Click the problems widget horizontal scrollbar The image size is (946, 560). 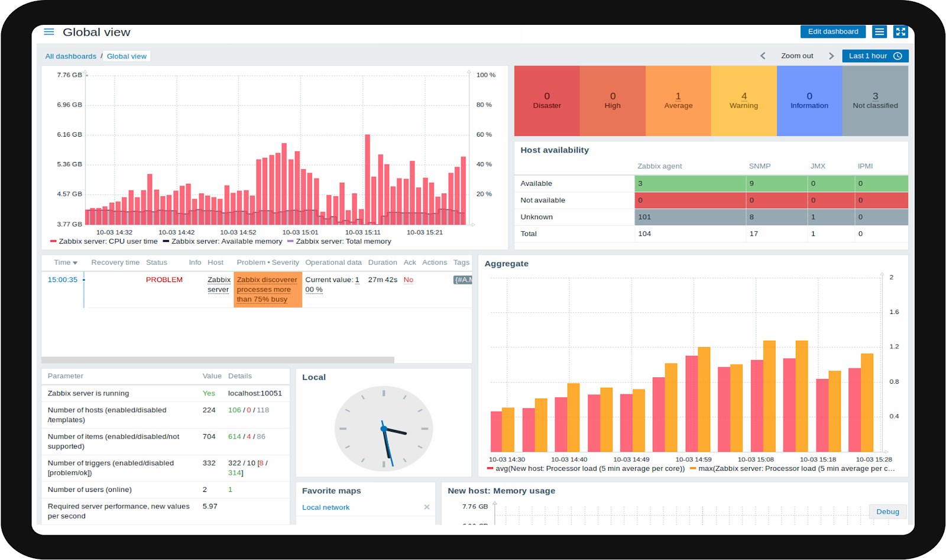point(218,360)
